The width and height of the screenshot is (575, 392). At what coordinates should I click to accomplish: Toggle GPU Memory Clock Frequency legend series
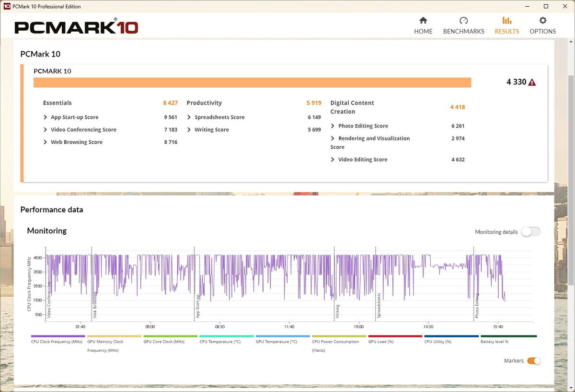[x=114, y=344]
